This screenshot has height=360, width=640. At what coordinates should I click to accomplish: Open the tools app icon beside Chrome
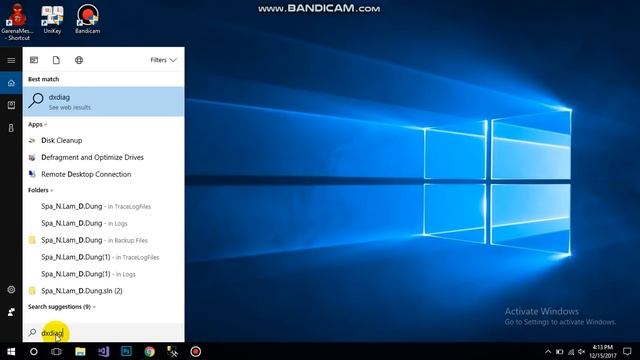pos(173,351)
